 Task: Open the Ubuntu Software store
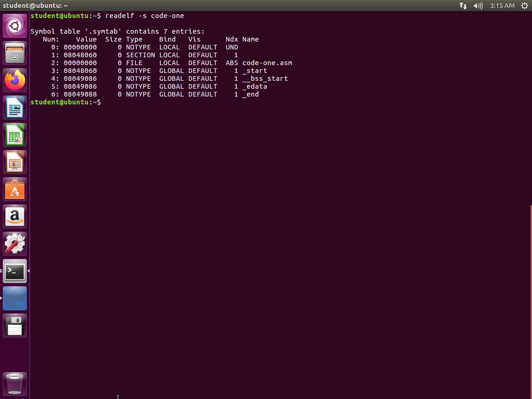coord(15,189)
